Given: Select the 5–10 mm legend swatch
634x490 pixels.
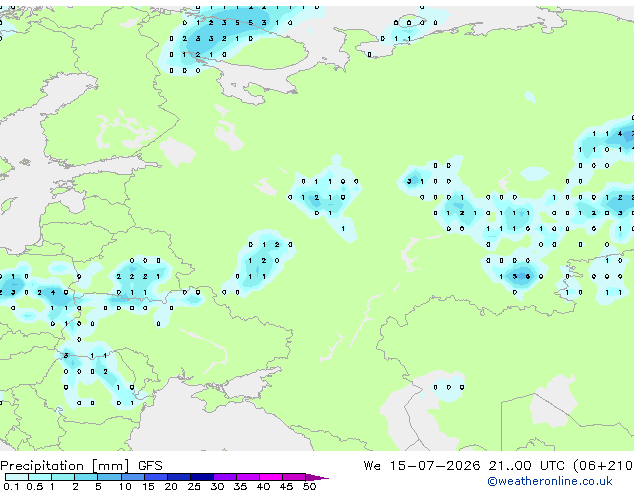Looking at the screenshot, I should click(109, 477).
